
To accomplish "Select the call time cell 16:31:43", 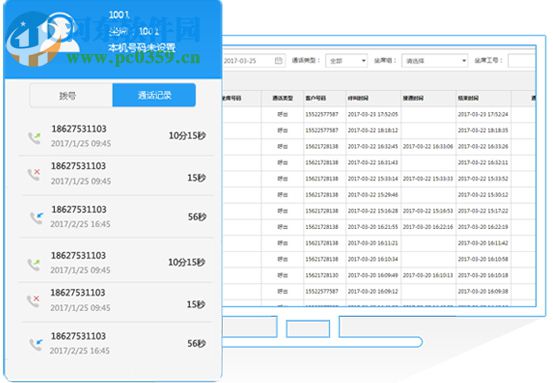I will pos(373,163).
